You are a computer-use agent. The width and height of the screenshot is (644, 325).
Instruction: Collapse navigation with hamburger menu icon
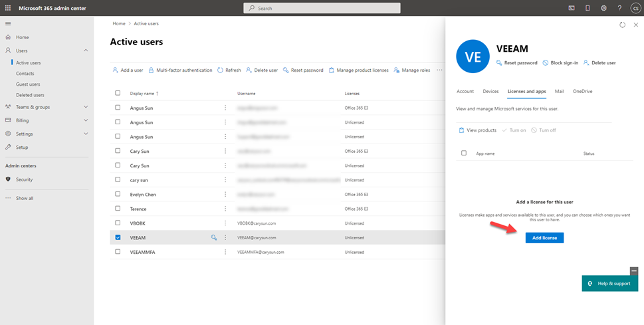pyautogui.click(x=8, y=24)
